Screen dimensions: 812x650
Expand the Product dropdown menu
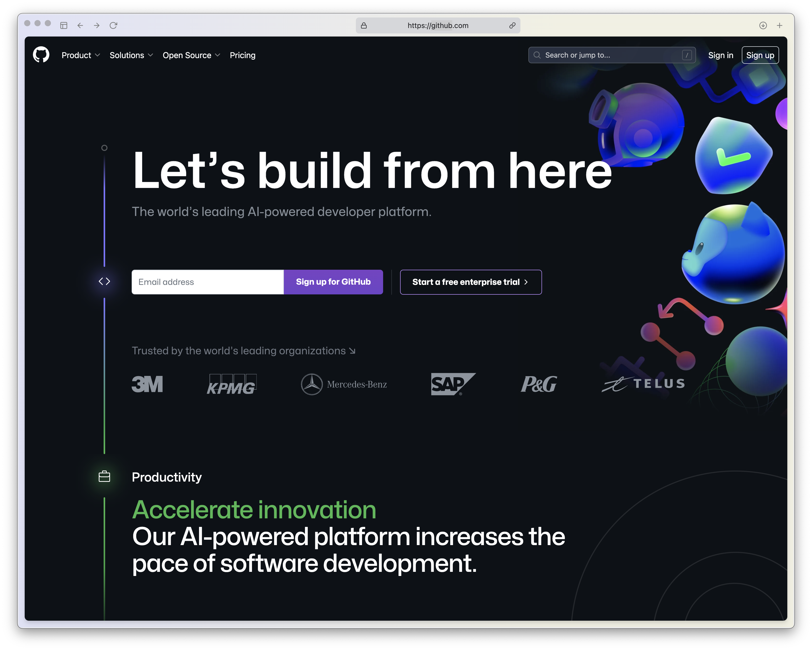pos(80,55)
